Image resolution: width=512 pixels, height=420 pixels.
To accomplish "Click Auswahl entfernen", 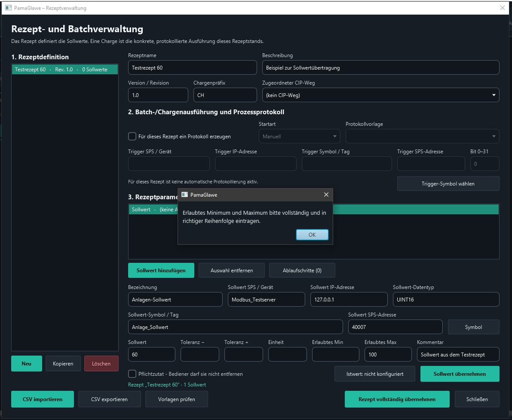I will pyautogui.click(x=232, y=270).
